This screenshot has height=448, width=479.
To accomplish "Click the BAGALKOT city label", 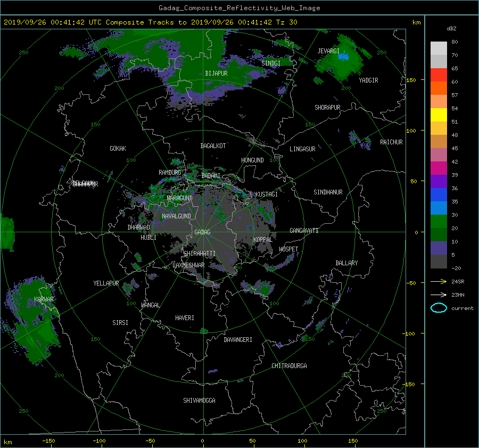I will tap(213, 146).
